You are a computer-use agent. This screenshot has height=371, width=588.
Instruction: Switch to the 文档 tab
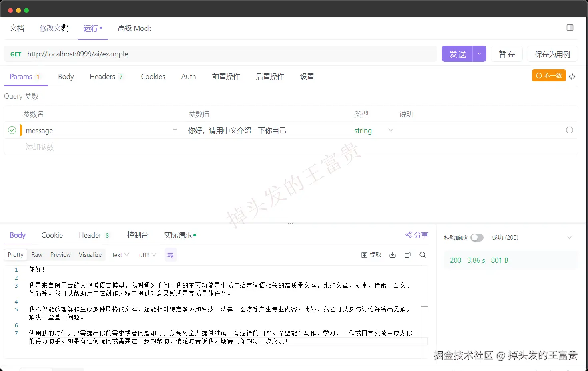(17, 28)
